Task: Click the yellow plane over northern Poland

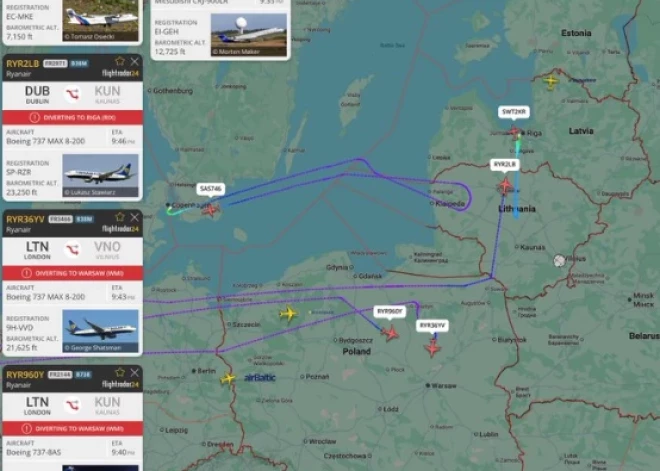Action: [289, 314]
